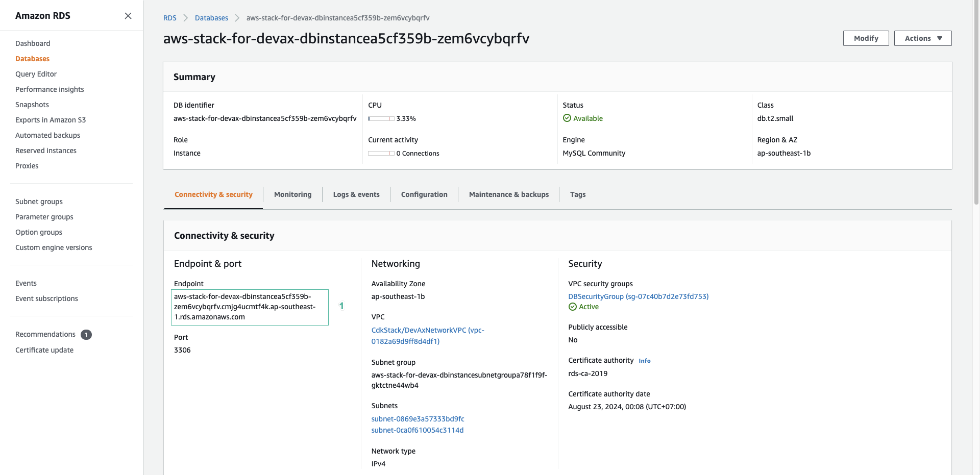Image resolution: width=980 pixels, height=475 pixels.
Task: Click the Modify button
Action: (x=866, y=38)
